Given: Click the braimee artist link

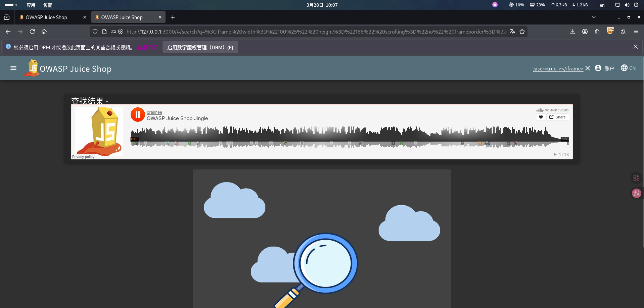Looking at the screenshot, I should click(154, 112).
